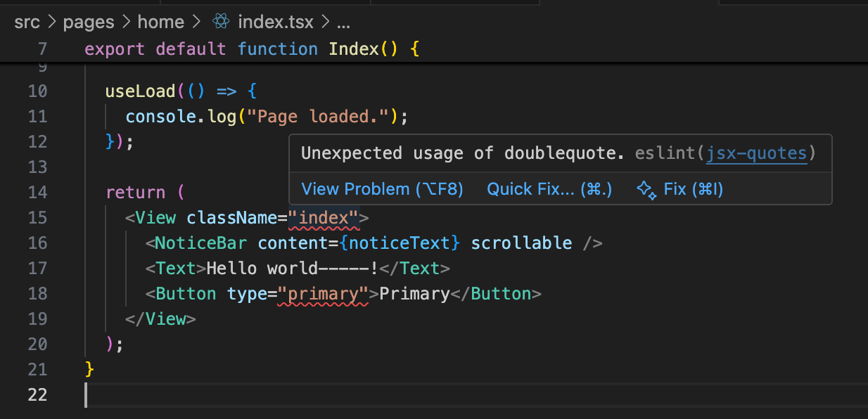This screenshot has width=868, height=419.
Task: Click line number 22 in the gutter
Action: (x=37, y=395)
